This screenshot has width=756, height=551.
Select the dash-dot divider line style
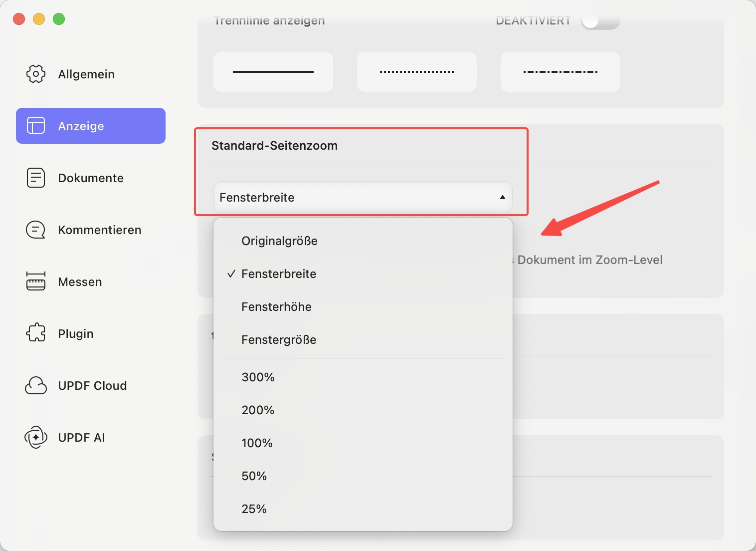click(561, 72)
